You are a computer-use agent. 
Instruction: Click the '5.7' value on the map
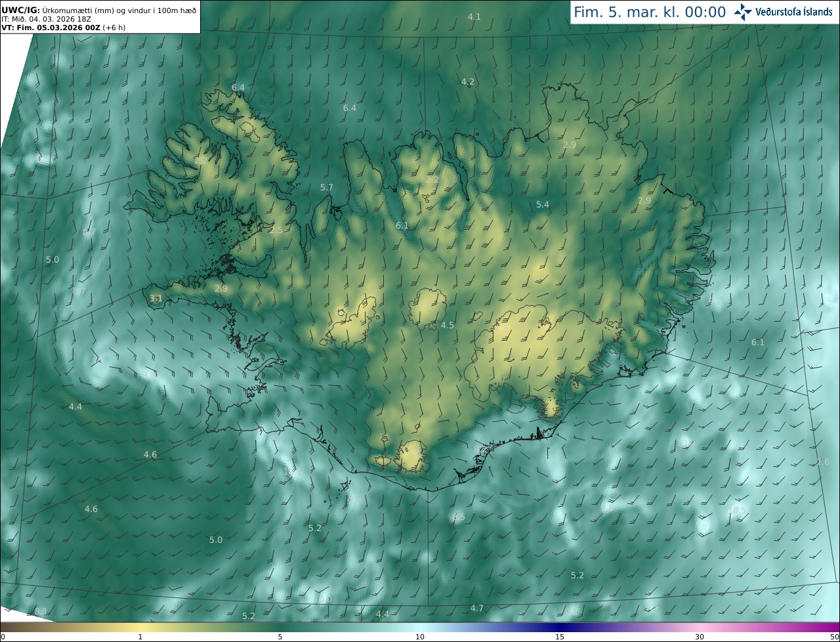click(x=327, y=188)
